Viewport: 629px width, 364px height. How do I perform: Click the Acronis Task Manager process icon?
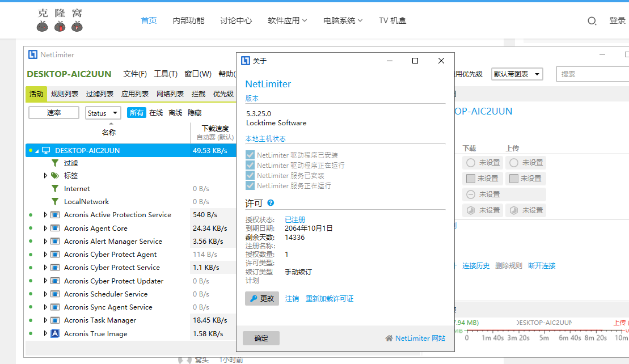coord(55,320)
